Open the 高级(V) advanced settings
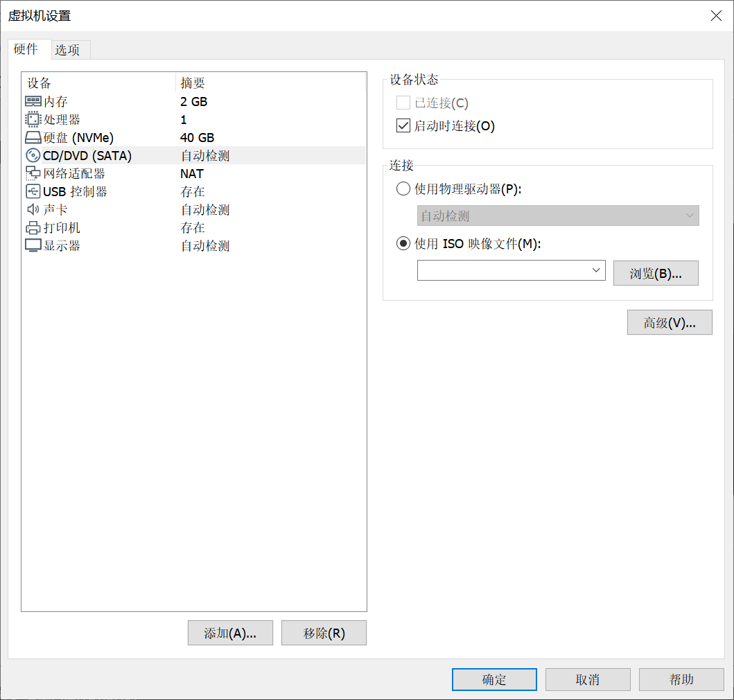Screen dimensions: 734x700 (x=669, y=322)
